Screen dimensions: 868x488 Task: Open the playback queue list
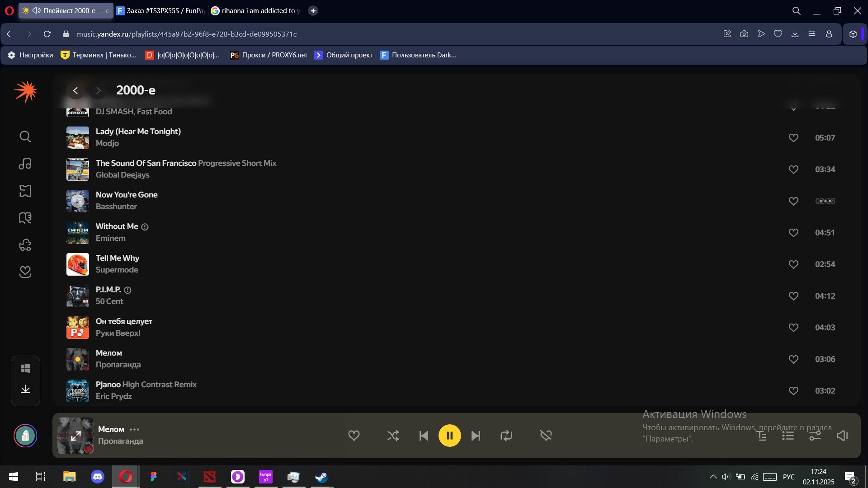(x=788, y=436)
